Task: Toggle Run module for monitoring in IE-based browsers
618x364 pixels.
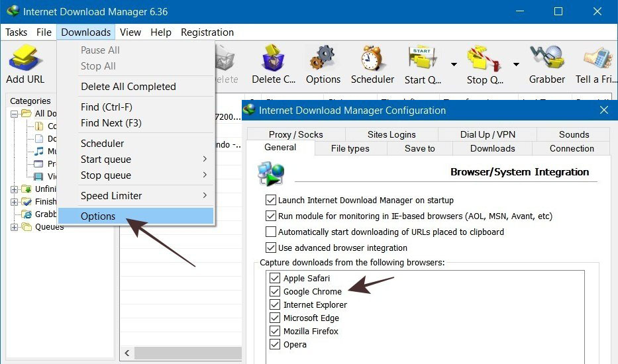Action: (x=270, y=216)
